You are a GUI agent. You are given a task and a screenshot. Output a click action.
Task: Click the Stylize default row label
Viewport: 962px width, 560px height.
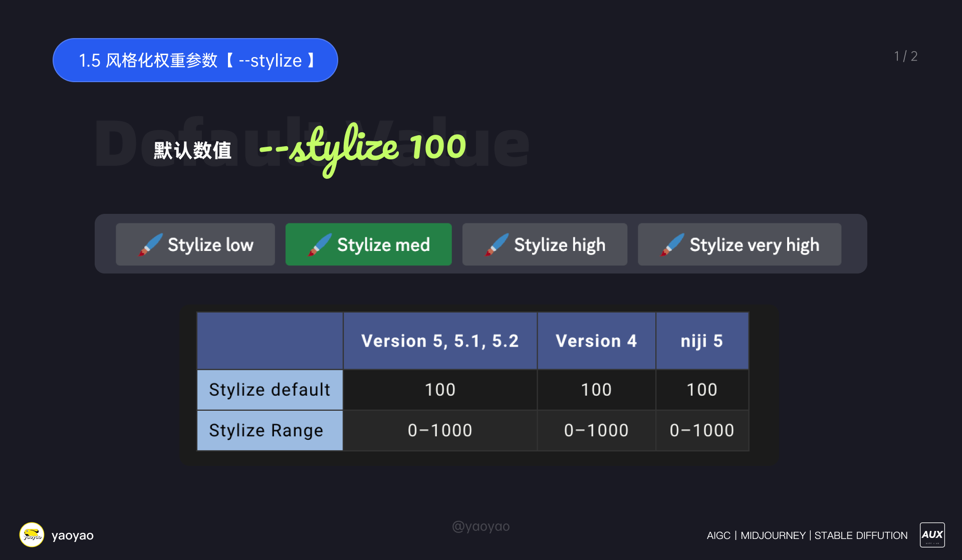[270, 390]
